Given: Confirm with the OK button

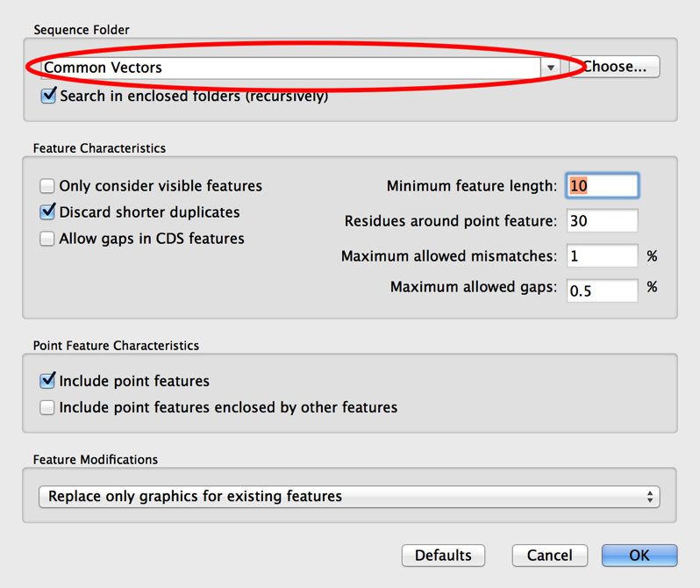Looking at the screenshot, I should pyautogui.click(x=639, y=556).
